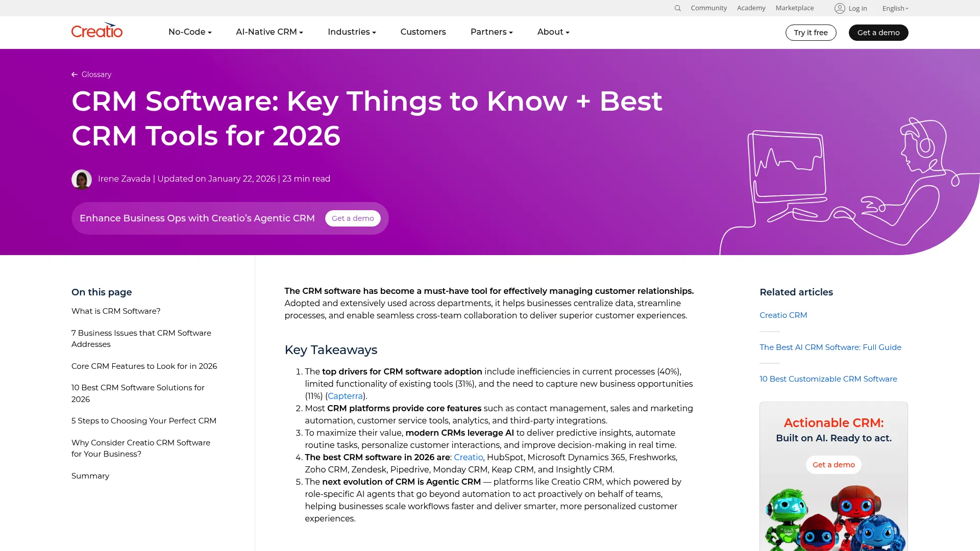The height and width of the screenshot is (551, 980).
Task: Expand the AI-Native CRM menu
Action: (x=269, y=32)
